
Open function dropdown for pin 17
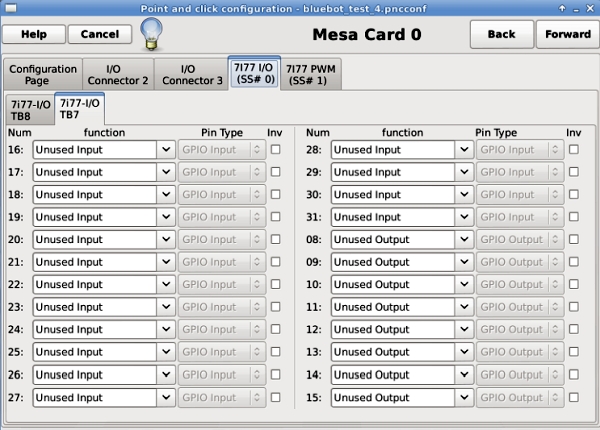pyautogui.click(x=166, y=172)
